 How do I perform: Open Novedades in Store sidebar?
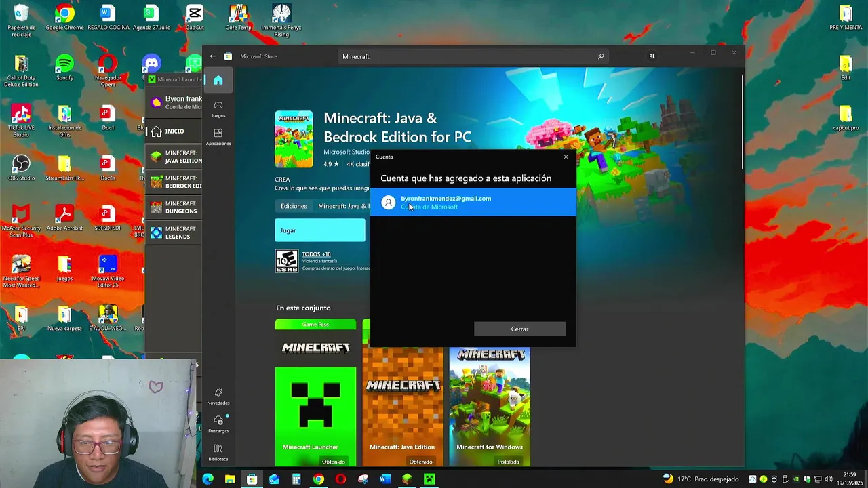pyautogui.click(x=218, y=396)
